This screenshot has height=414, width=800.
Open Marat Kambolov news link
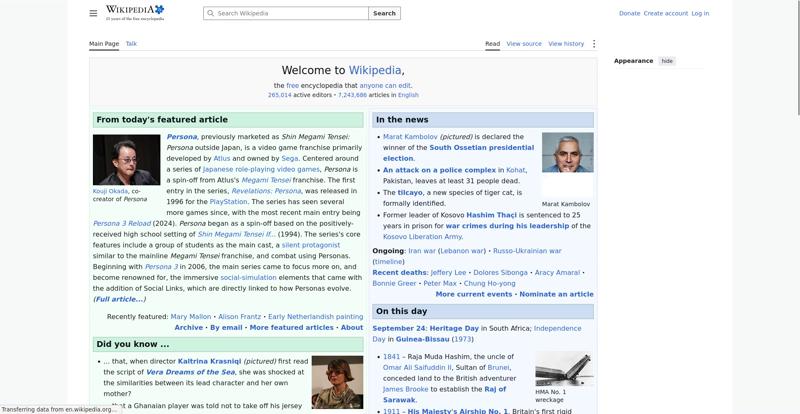pos(410,137)
